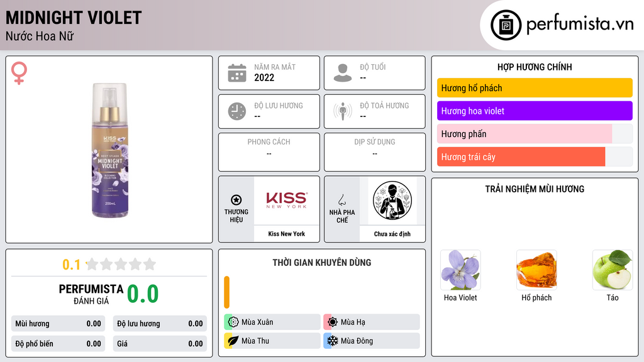This screenshot has height=362, width=644.
Task: Click the Hoa Violet caption text
Action: (460, 297)
